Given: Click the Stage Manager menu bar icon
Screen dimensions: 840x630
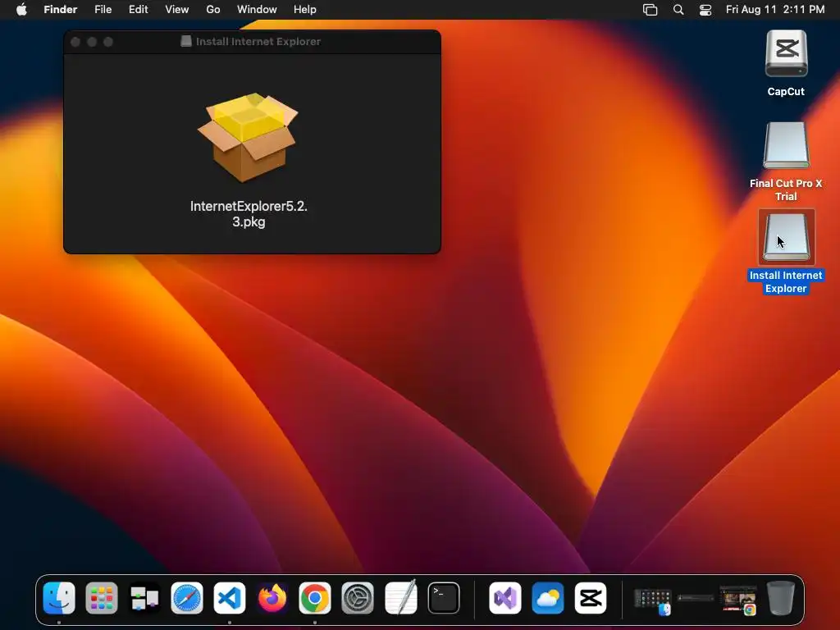Looking at the screenshot, I should point(650,10).
